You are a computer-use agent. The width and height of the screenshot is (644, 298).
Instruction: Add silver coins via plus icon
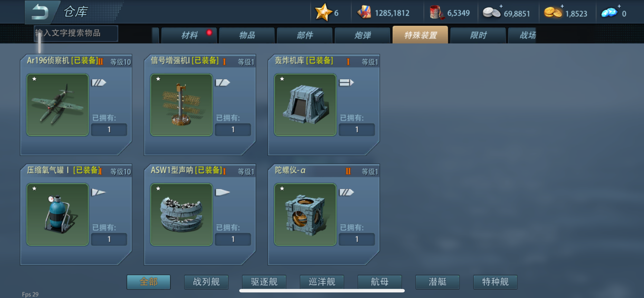point(501,6)
